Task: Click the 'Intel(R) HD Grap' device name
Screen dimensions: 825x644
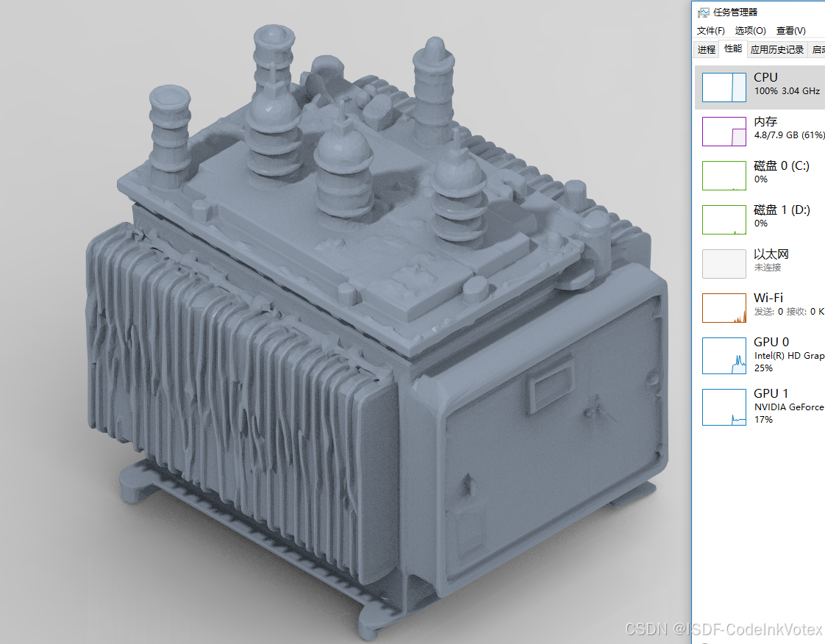Action: coord(789,356)
